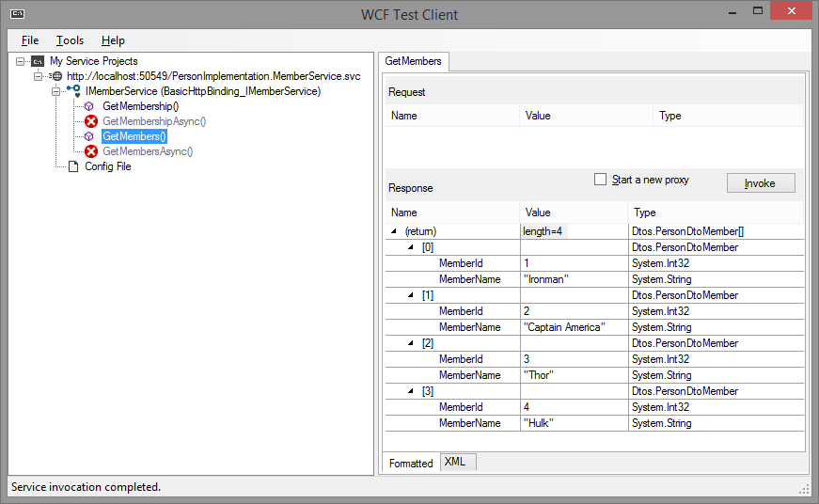819x504 pixels.
Task: Click the Response Type column header
Action: [x=717, y=213]
